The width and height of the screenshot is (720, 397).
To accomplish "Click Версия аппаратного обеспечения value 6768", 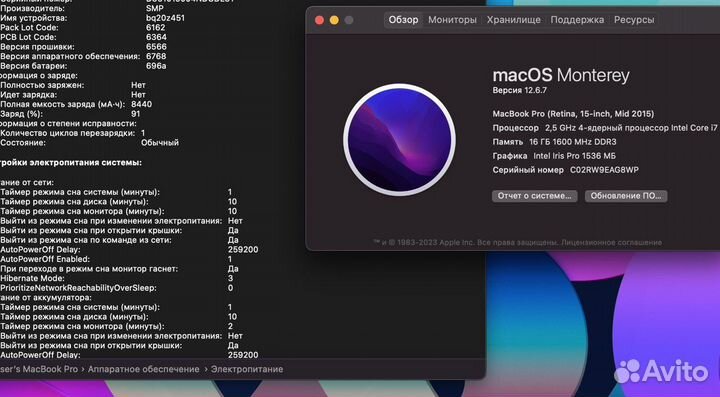I will pos(156,56).
